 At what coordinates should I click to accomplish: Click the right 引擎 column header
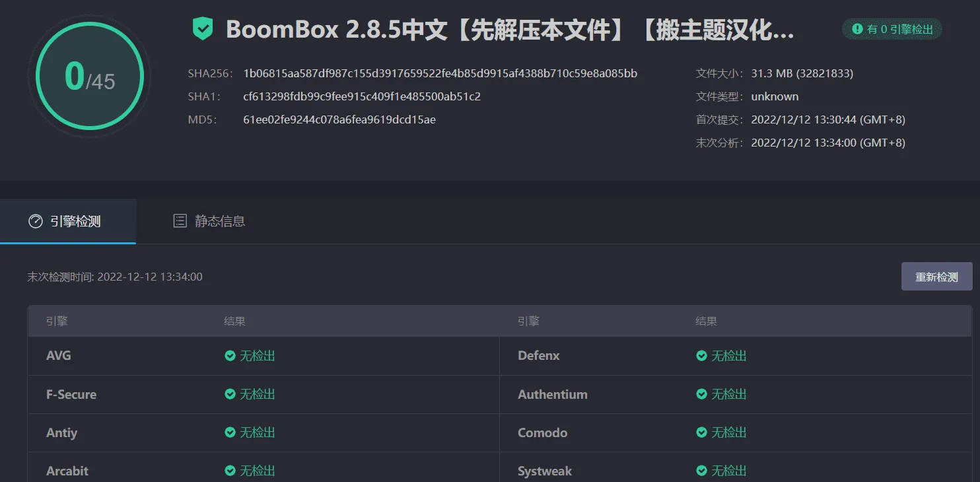tap(528, 322)
